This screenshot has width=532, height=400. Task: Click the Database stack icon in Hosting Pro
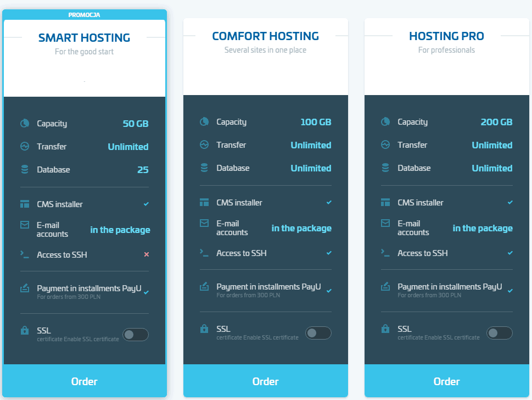pos(385,168)
